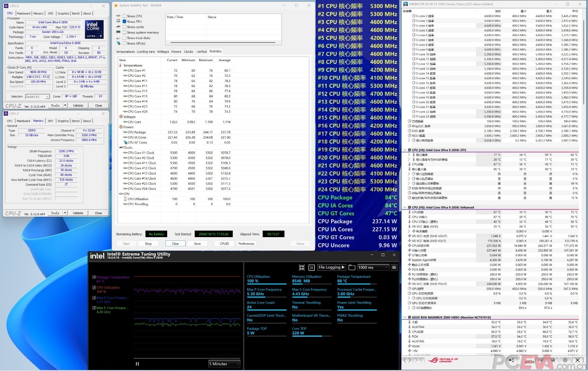
Task: Click the bolt icon beside System Agent row
Action: (x=409, y=260)
